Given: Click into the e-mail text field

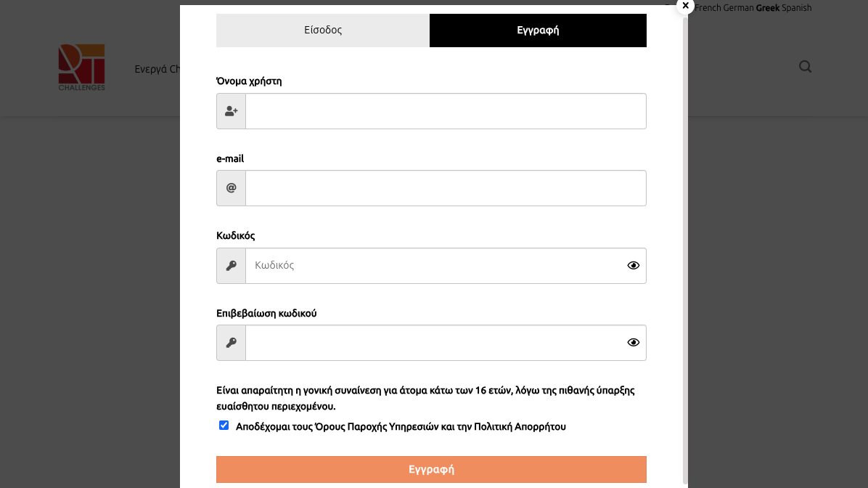Looking at the screenshot, I should [446, 188].
